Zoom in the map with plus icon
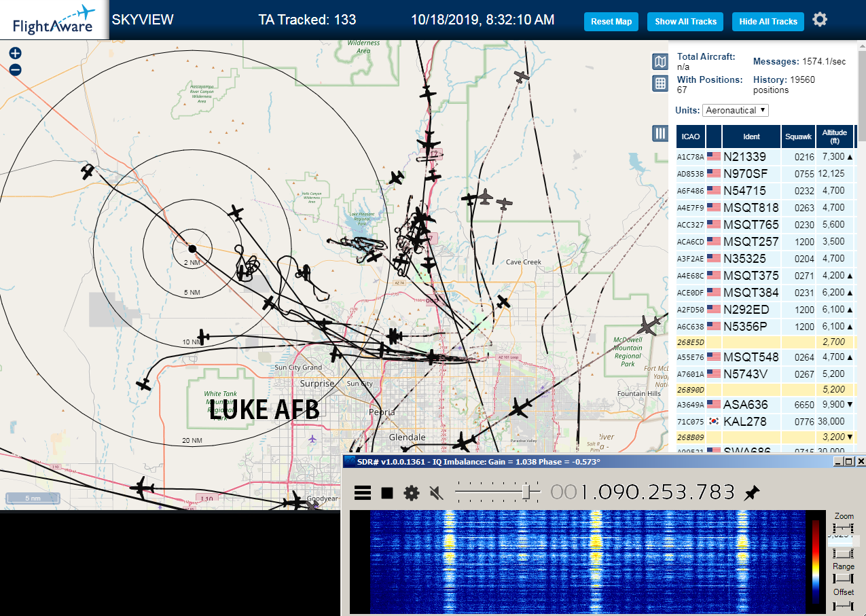866x616 pixels. (x=15, y=53)
